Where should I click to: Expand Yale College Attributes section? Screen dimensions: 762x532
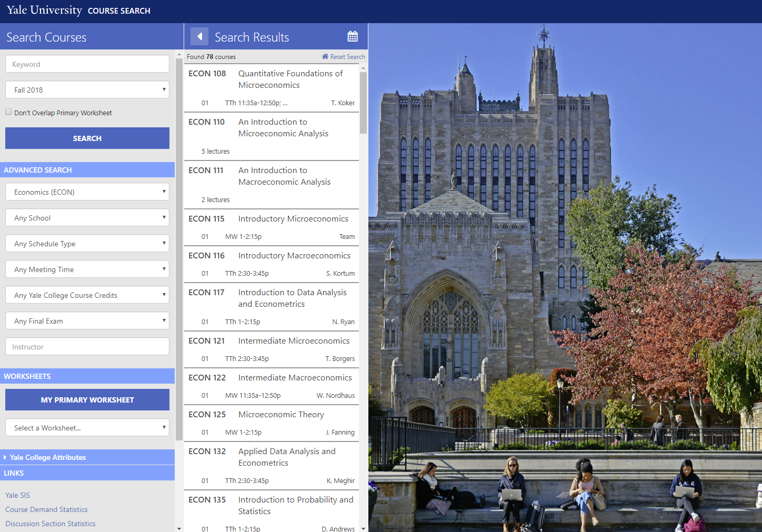(x=87, y=457)
